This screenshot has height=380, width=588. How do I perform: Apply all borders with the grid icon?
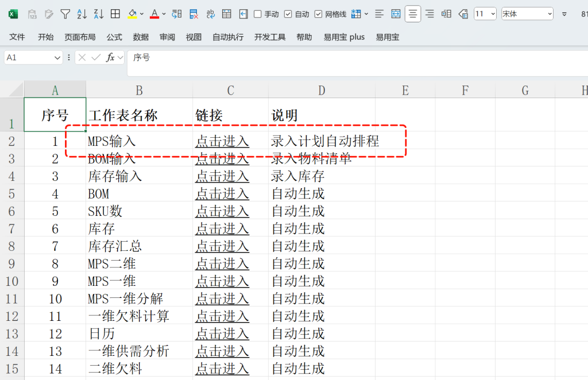tap(115, 14)
